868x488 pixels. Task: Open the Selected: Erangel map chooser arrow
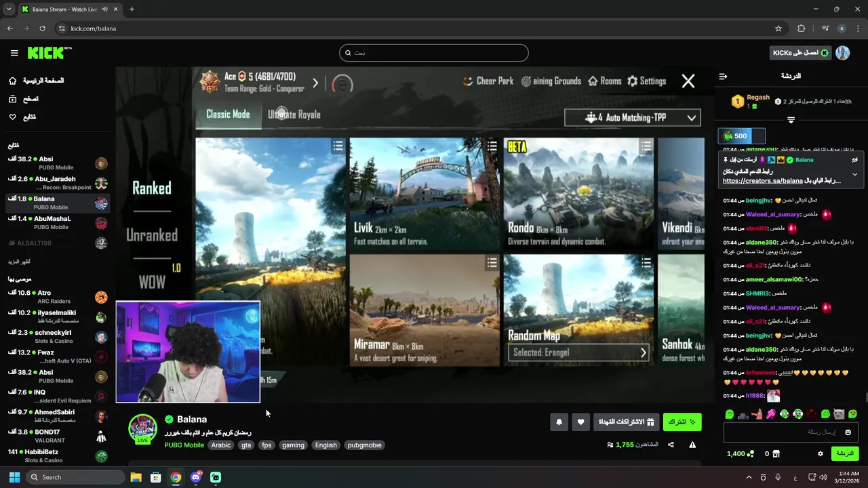(x=643, y=352)
